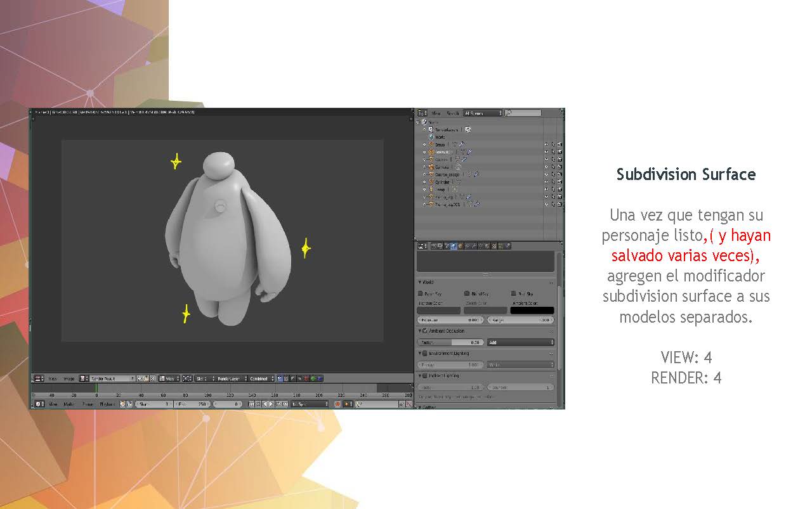
Task: Show color and alpha channels in image editor
Action: (x=280, y=378)
